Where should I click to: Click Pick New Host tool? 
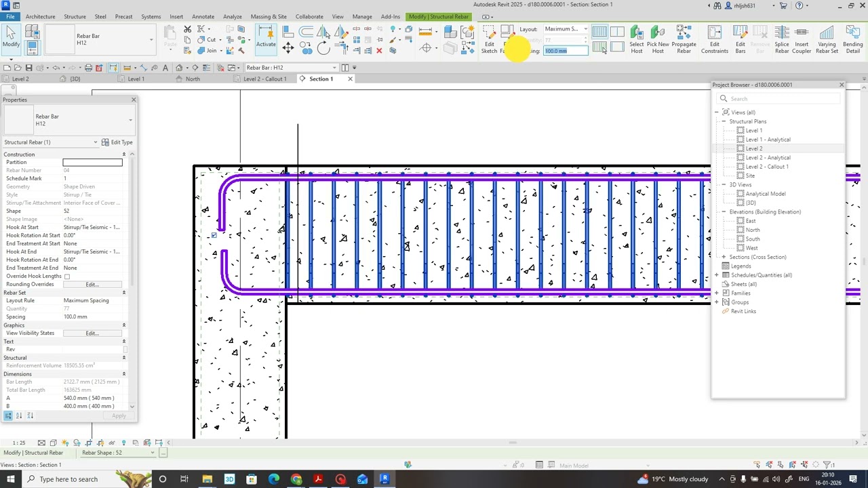tap(658, 39)
